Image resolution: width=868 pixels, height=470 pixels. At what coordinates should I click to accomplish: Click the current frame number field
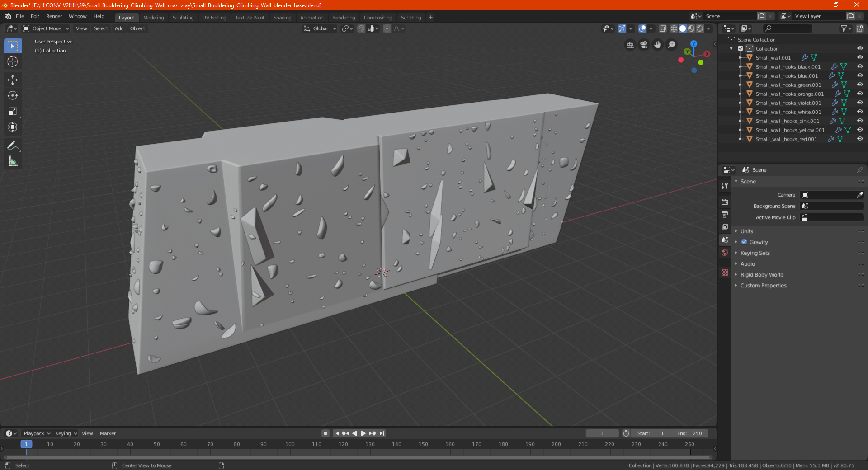602,433
